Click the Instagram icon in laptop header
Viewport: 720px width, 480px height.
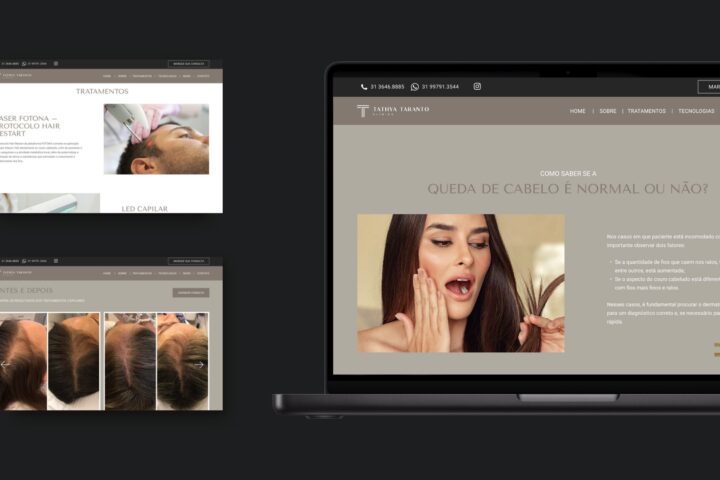point(477,87)
